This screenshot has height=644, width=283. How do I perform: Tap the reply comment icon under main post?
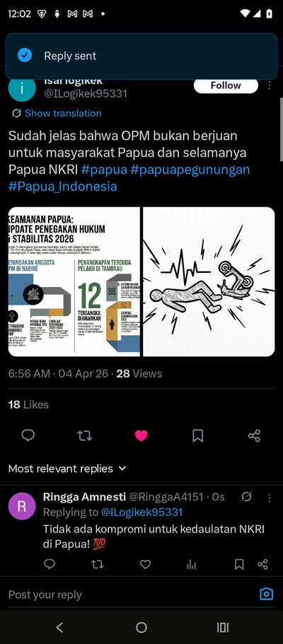coord(28,435)
